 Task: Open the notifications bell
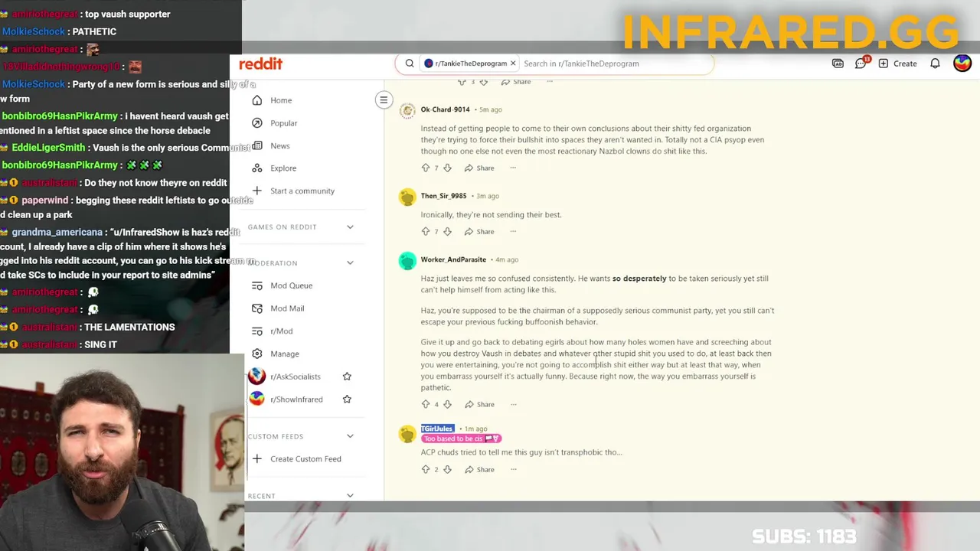[x=935, y=64]
